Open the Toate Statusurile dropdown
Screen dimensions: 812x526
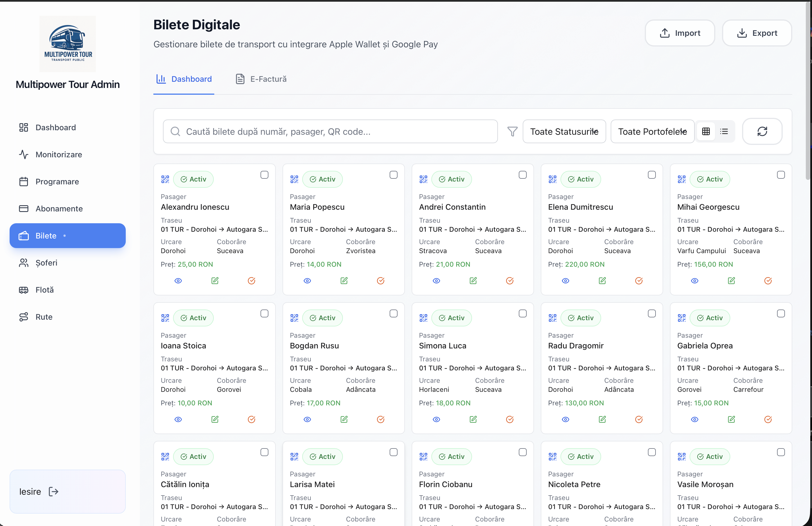pyautogui.click(x=564, y=131)
